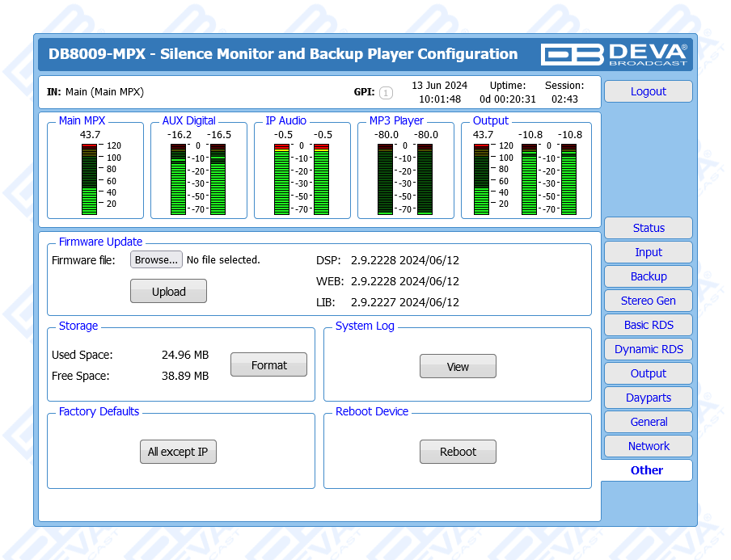Click the Reboot device button
Viewport: 731px width, 560px height.
[x=458, y=453]
